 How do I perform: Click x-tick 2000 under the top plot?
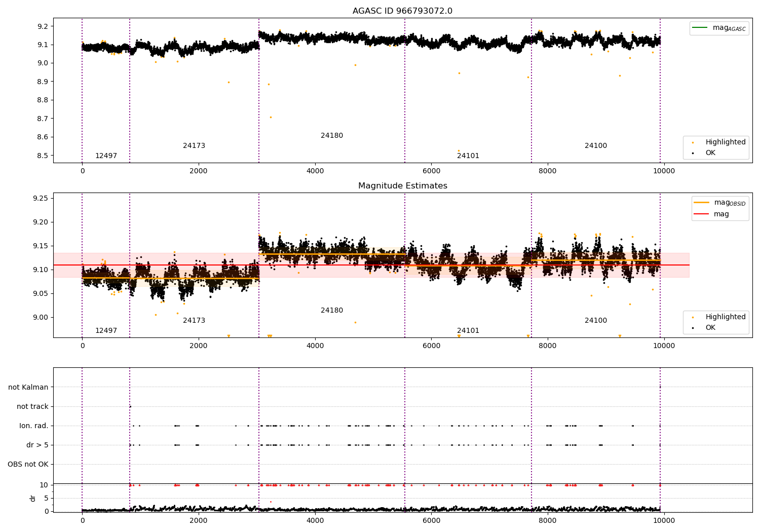(199, 171)
